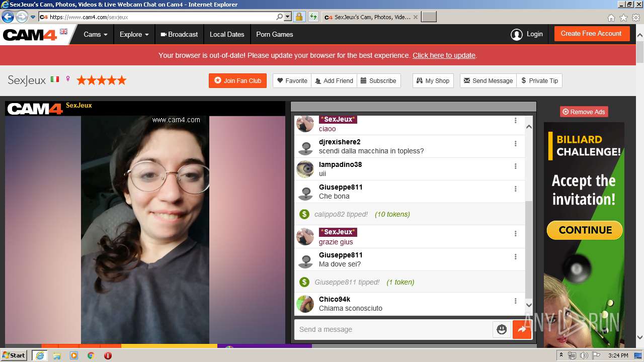Open the IE tools gear icon

click(x=636, y=18)
